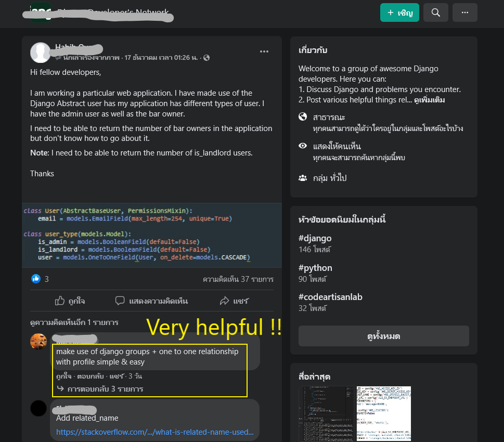This screenshot has width=504, height=442.
Task: Open the #codeartisanlab popular topic
Action: [330, 297]
